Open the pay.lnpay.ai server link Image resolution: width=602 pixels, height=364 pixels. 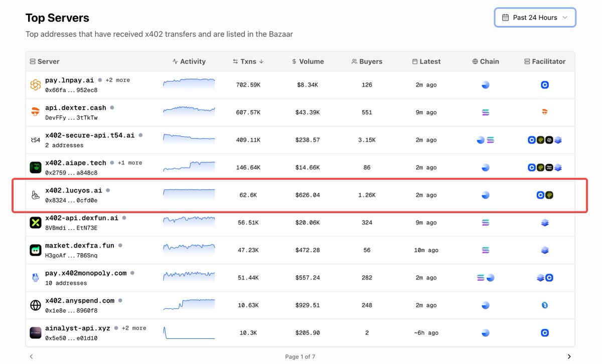69,80
